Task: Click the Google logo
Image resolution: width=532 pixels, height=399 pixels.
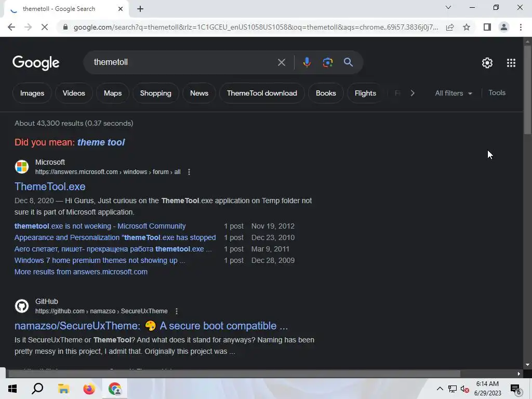Action: pyautogui.click(x=36, y=63)
